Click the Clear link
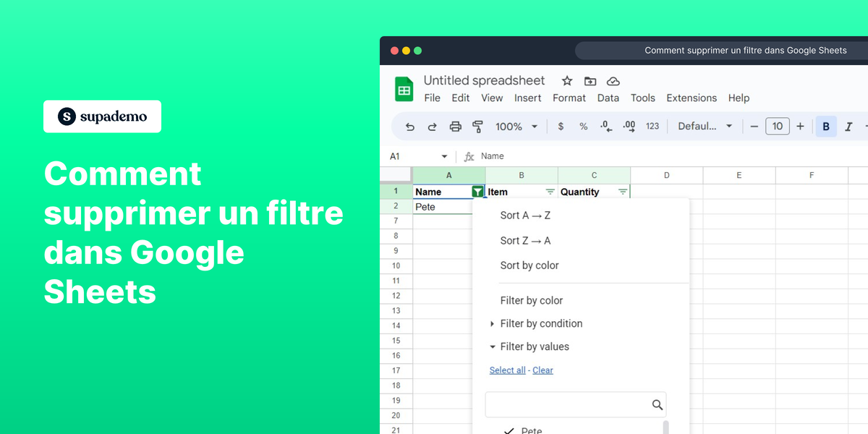Screen dimensions: 868x434 (x=542, y=370)
